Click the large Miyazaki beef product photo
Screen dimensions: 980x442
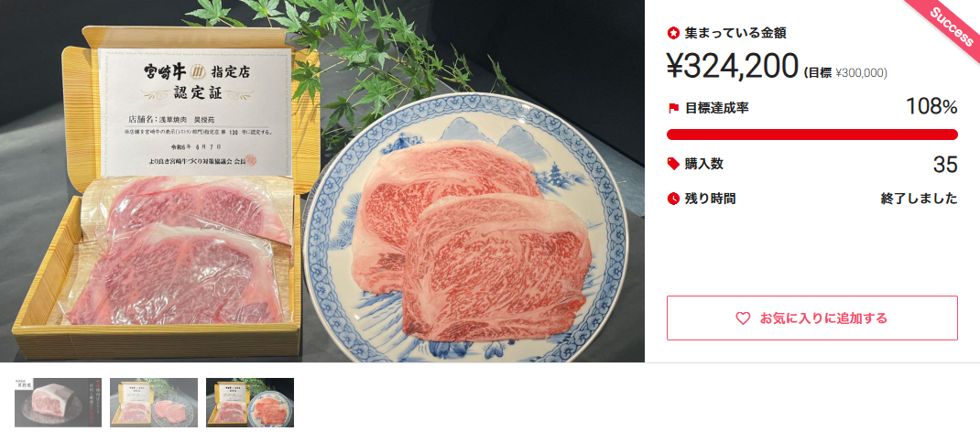pos(322,181)
